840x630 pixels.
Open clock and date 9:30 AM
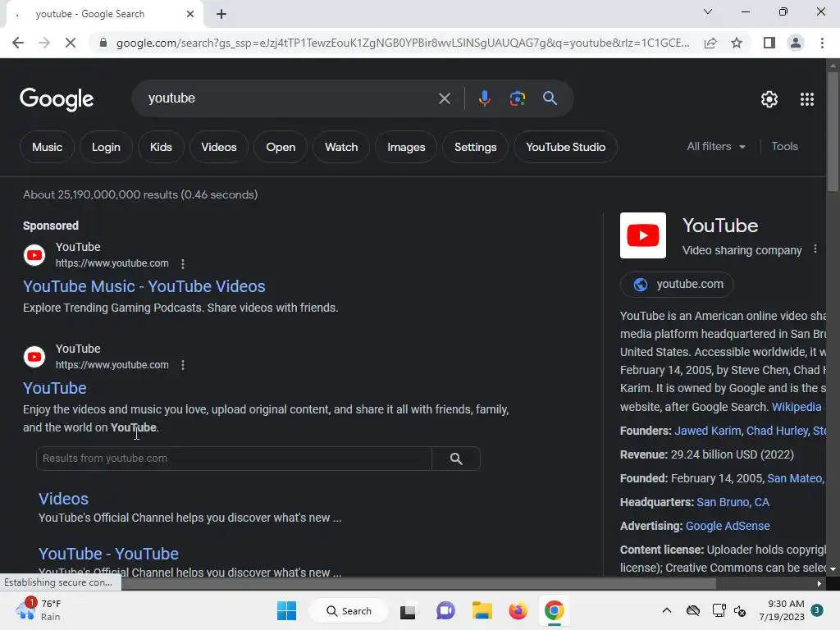(782, 610)
